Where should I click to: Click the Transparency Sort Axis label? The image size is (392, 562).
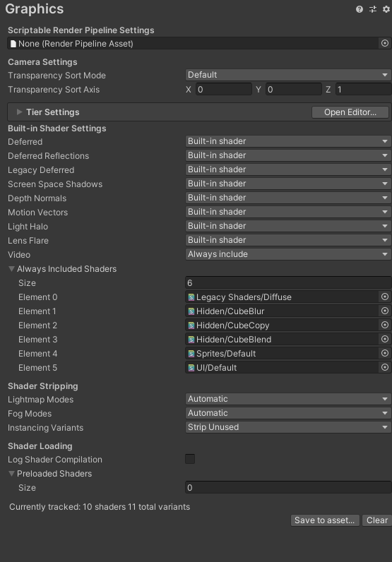click(x=54, y=90)
